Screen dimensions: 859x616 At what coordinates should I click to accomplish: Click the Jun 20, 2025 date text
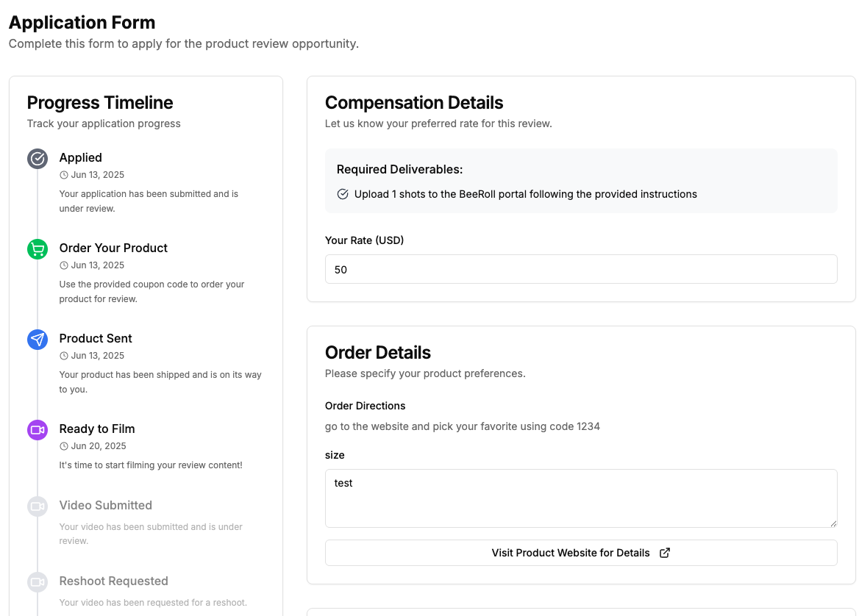(99, 446)
